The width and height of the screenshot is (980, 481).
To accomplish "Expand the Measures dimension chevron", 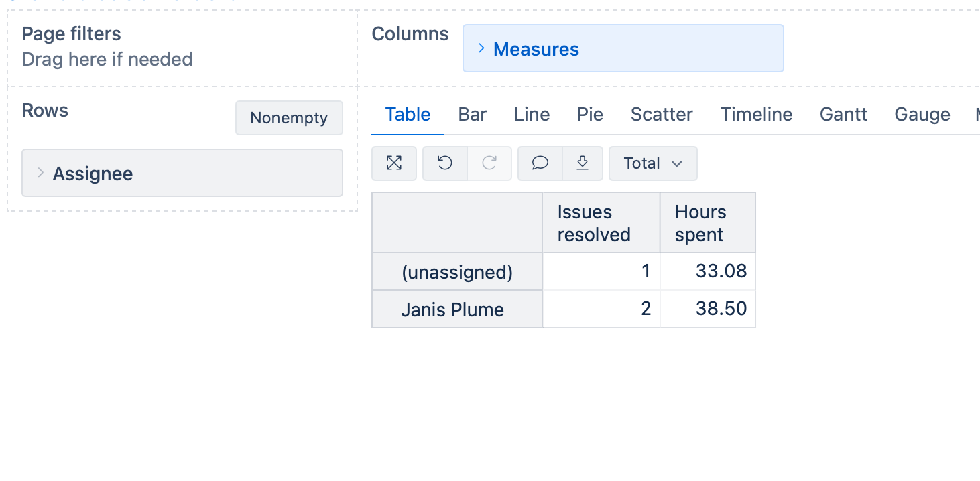I will pyautogui.click(x=481, y=48).
